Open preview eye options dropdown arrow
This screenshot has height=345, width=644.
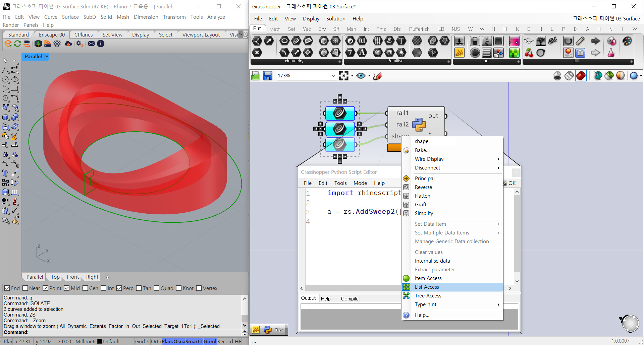[x=369, y=76]
